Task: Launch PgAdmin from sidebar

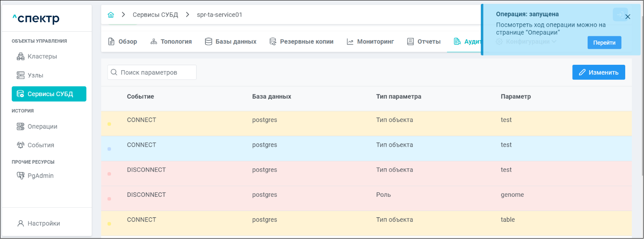Action: [x=40, y=176]
